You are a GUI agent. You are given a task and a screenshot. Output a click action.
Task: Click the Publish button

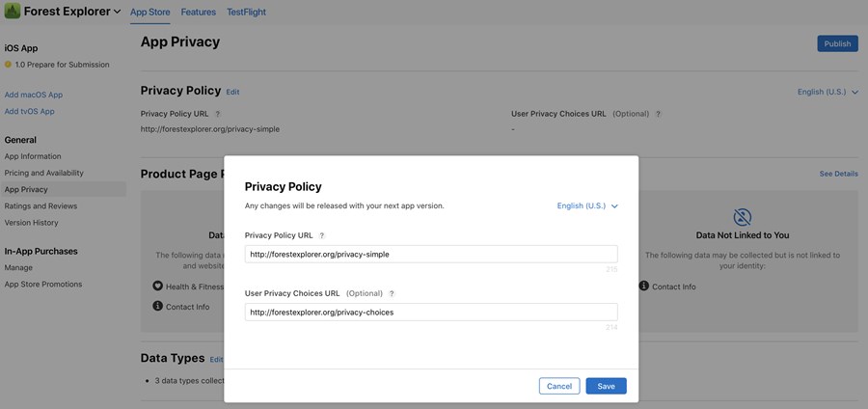[x=837, y=43]
